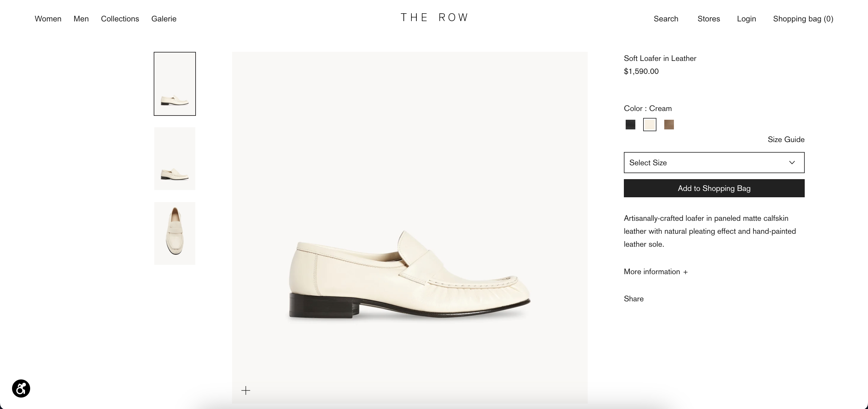Click Login in the header
The height and width of the screenshot is (409, 868).
pyautogui.click(x=746, y=19)
